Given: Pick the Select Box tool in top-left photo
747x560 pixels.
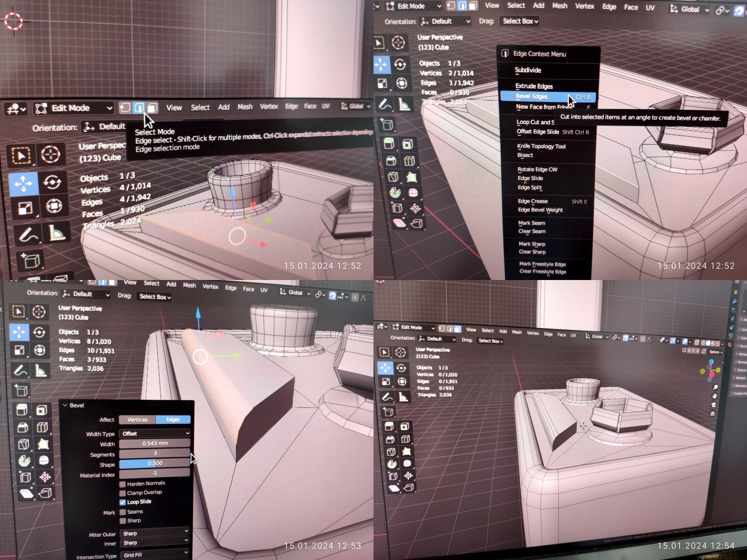Looking at the screenshot, I should point(21,155).
